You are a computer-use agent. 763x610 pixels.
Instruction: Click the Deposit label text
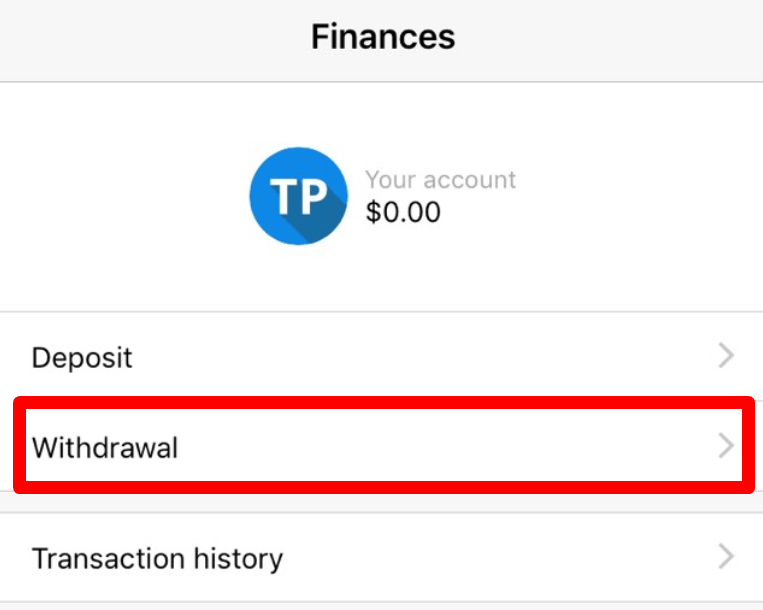pyautogui.click(x=82, y=358)
